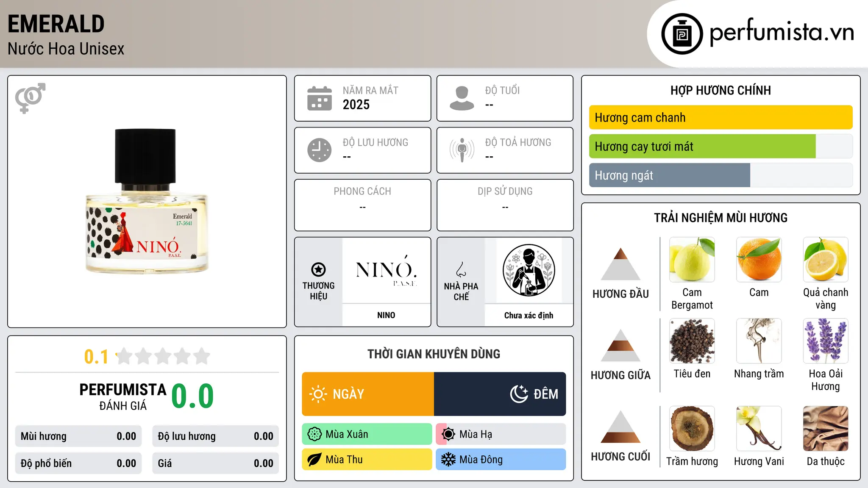Click the Thời gian khuyên dùng heading
This screenshot has width=868, height=488.
pyautogui.click(x=434, y=354)
